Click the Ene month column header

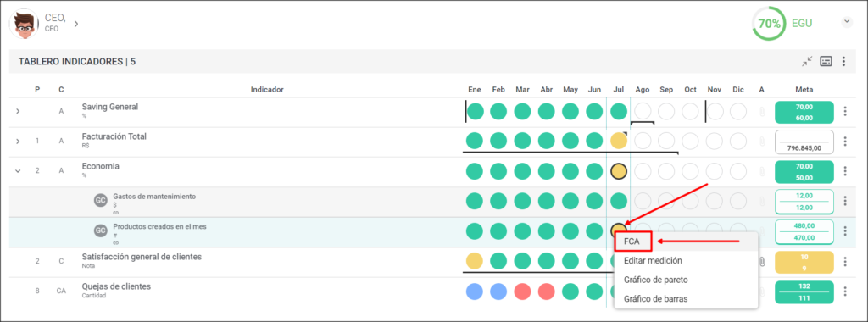(x=475, y=89)
